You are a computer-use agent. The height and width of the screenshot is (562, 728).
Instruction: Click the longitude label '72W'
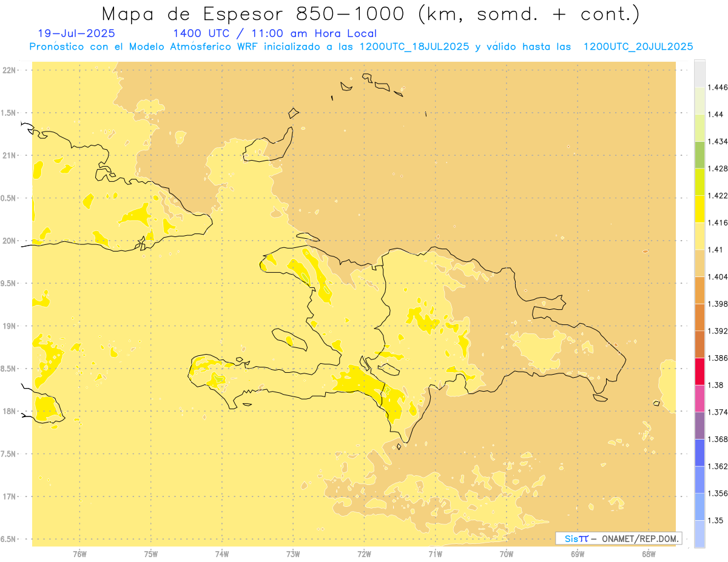364,554
